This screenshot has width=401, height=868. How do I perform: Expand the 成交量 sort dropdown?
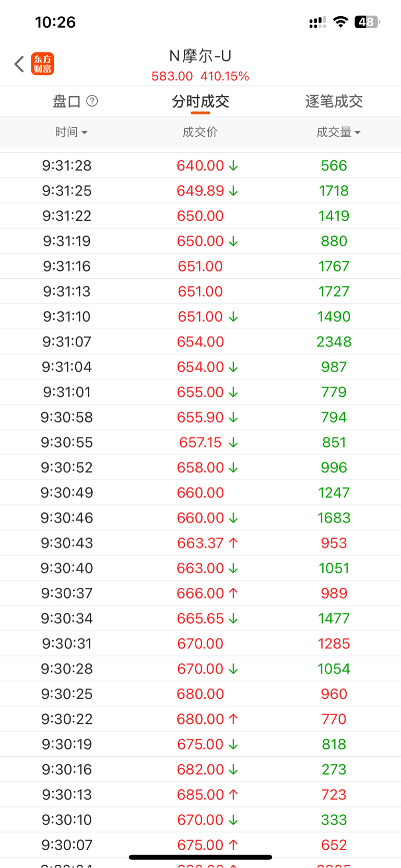point(338,132)
